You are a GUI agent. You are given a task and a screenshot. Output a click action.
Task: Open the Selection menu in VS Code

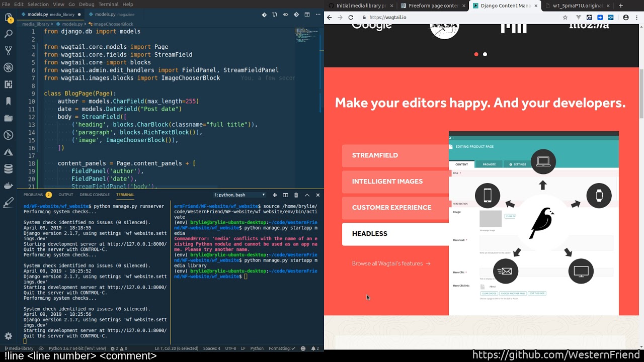38,4
